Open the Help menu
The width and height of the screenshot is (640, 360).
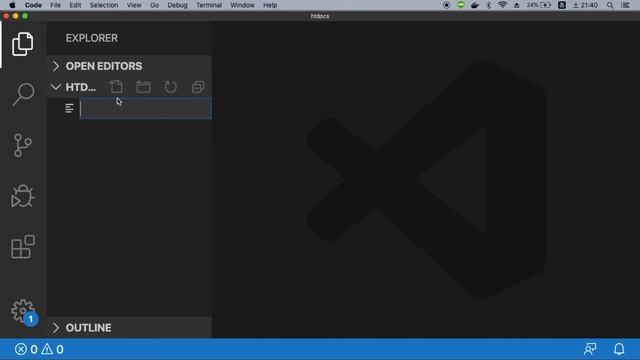coord(270,5)
